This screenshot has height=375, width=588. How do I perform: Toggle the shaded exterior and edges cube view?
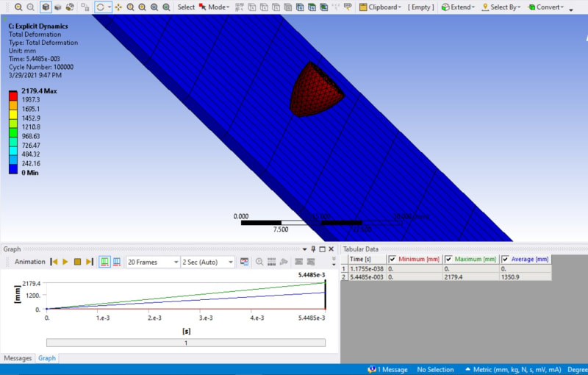pos(46,7)
